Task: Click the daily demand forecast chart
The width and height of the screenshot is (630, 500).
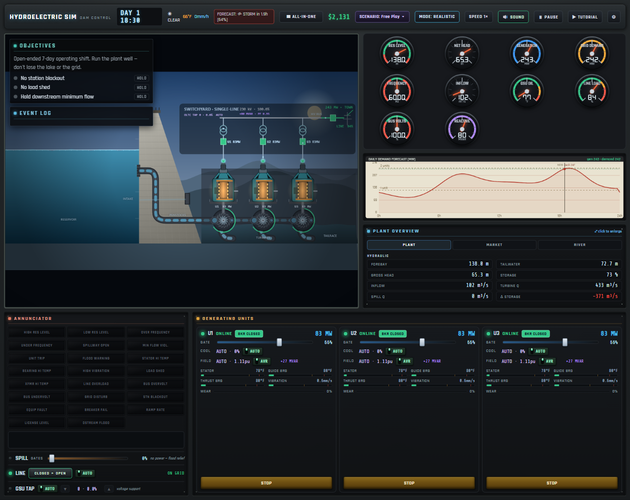Action: click(x=494, y=189)
